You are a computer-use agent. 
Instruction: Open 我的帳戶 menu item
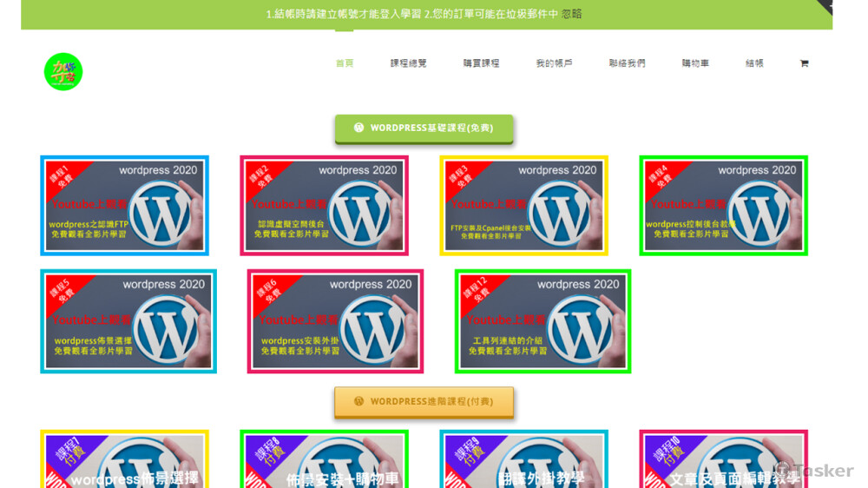pos(554,63)
